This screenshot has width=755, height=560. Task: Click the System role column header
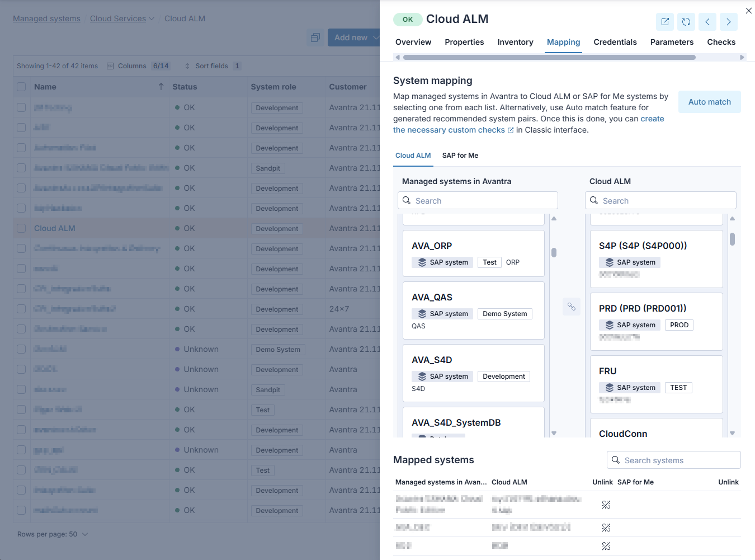tap(273, 87)
